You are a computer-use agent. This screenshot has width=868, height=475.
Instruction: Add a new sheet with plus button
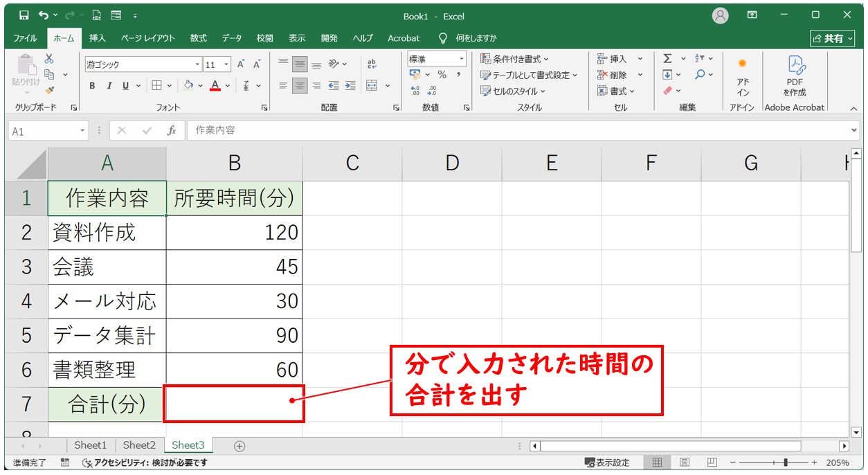(x=239, y=446)
